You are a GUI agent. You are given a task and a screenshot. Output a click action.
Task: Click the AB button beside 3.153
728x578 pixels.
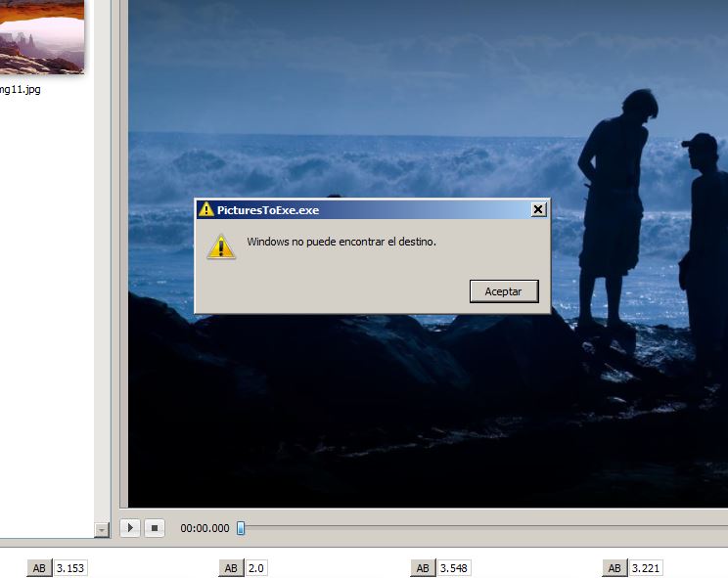pos(39,568)
